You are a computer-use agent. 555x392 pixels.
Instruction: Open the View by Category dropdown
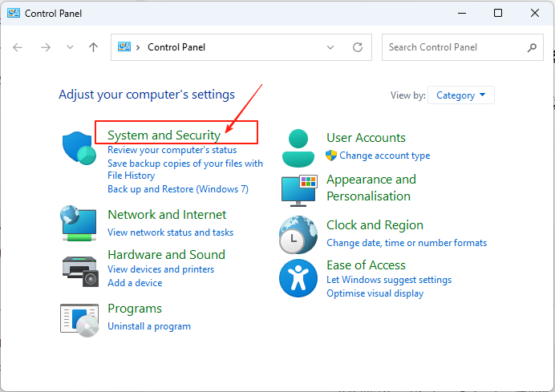point(461,95)
